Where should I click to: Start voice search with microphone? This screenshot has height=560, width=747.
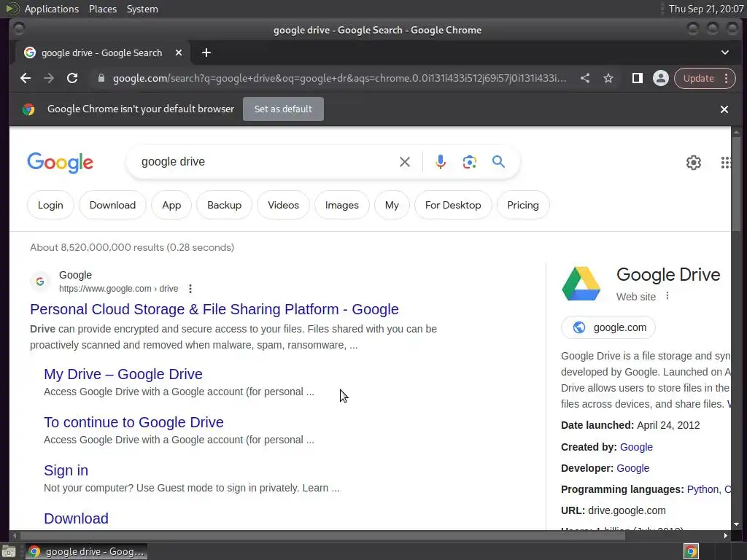(x=441, y=162)
